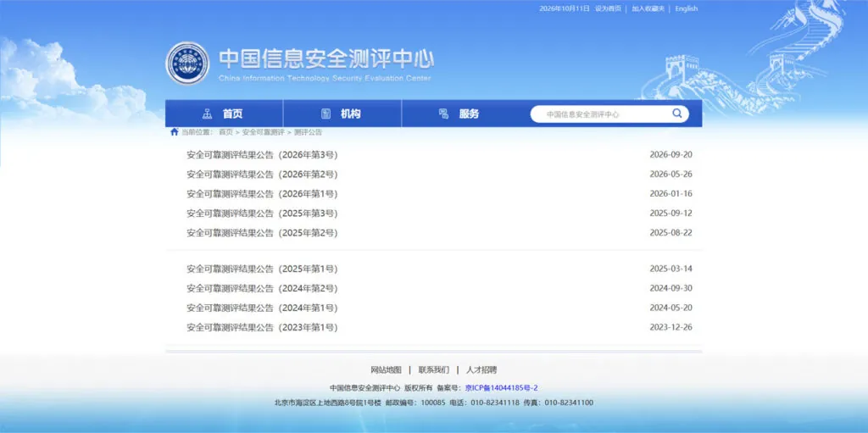Click the fax number 010-82341100

click(x=569, y=403)
